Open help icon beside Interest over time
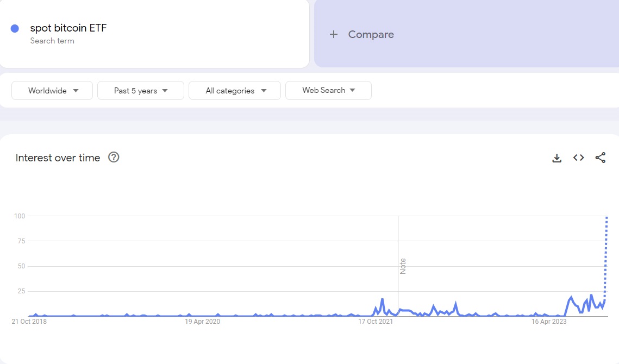This screenshot has width=619, height=364. click(x=114, y=157)
